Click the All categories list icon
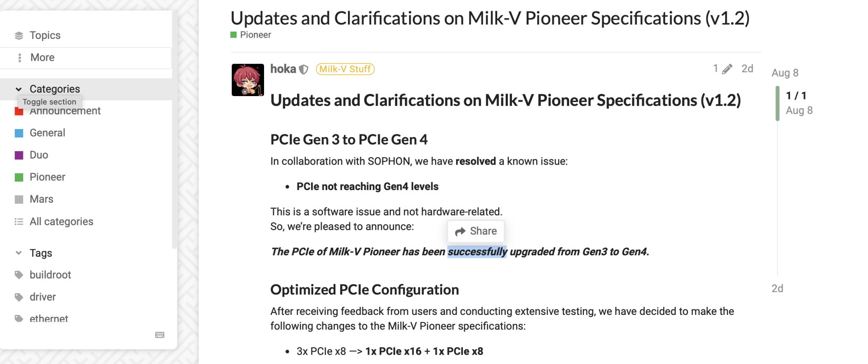Image resolution: width=868 pixels, height=364 pixels. [19, 221]
